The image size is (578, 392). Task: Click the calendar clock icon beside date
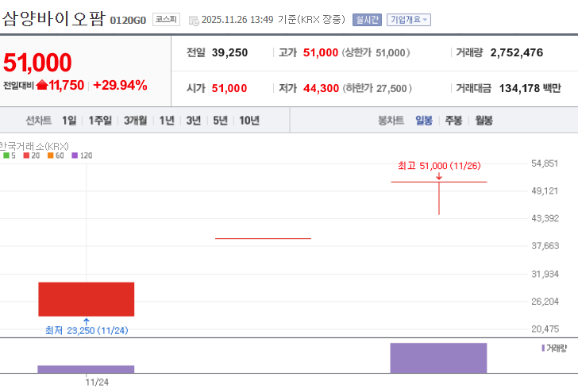coord(194,21)
